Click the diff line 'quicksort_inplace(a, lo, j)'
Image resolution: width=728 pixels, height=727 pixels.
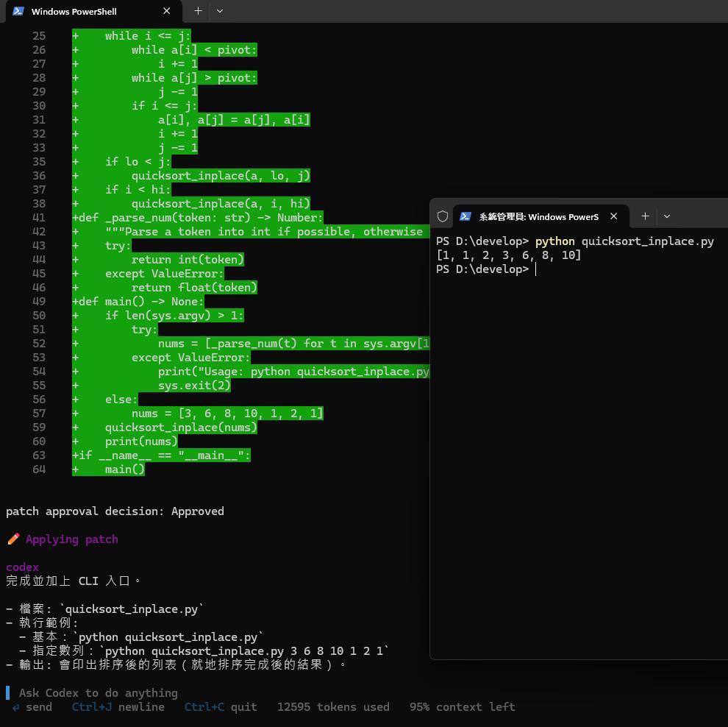[221, 176]
